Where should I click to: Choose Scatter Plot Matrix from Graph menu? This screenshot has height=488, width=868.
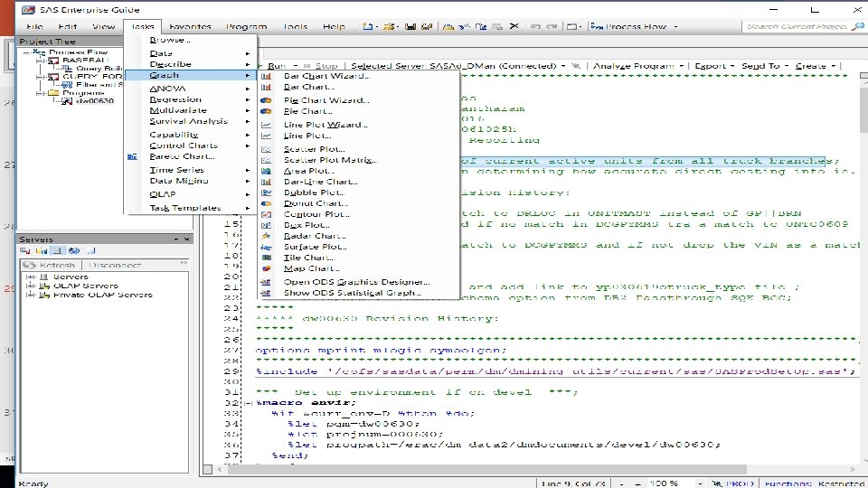pyautogui.click(x=329, y=160)
